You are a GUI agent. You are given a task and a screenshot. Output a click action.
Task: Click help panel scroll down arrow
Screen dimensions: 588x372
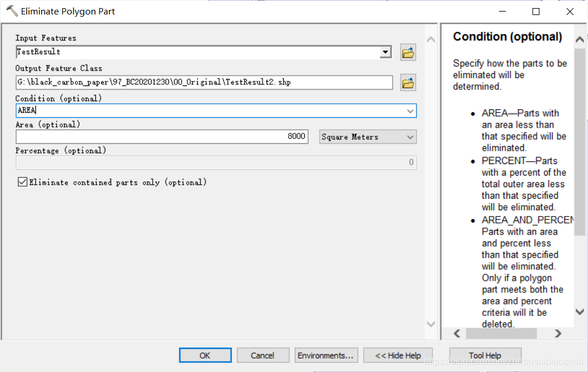coord(580,312)
